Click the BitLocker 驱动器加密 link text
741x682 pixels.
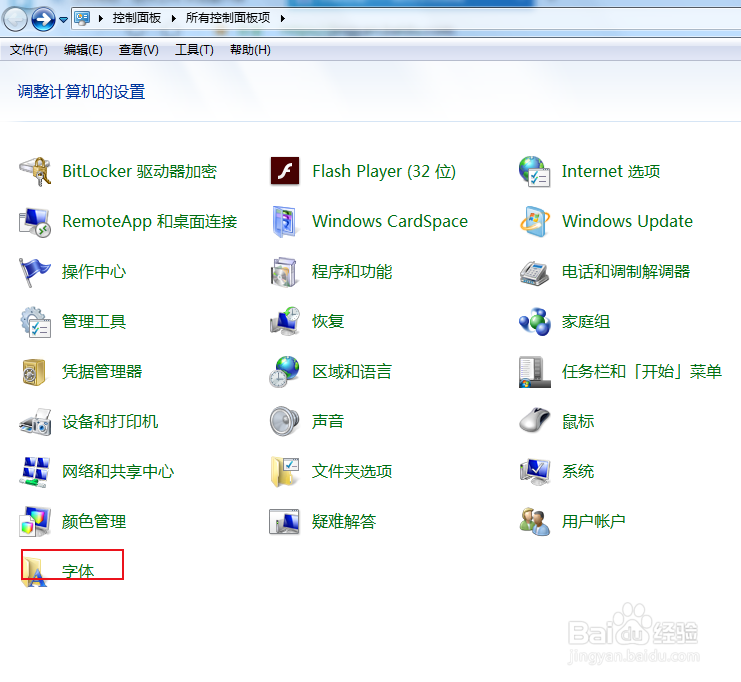[139, 171]
